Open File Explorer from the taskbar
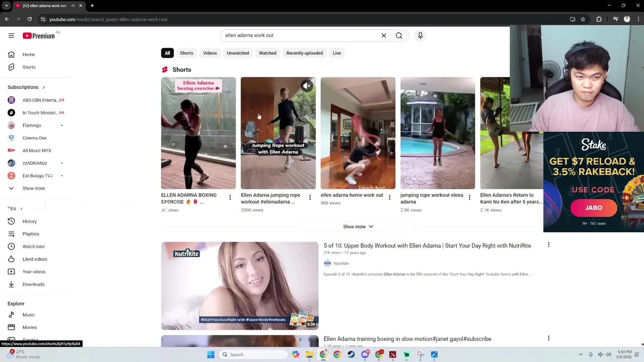Screen dimensions: 644x362 pyautogui.click(x=309, y=354)
